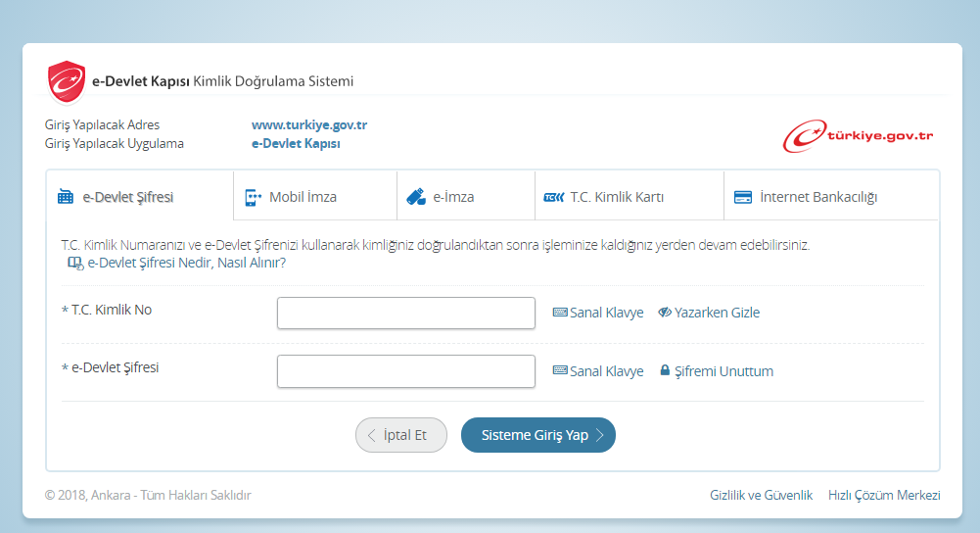This screenshot has height=533, width=980.
Task: Switch to the Mobil İmza tab
Action: pyautogui.click(x=315, y=196)
